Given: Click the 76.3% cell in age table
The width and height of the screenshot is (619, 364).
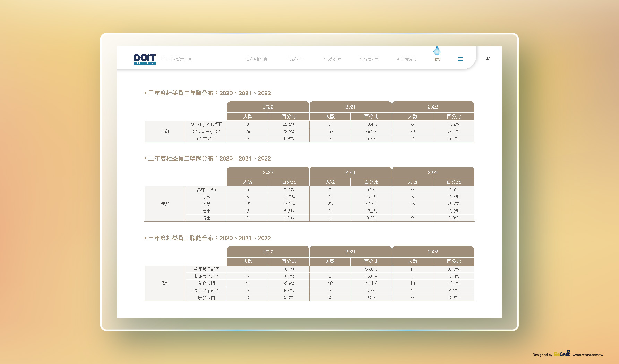Looking at the screenshot, I should (371, 131).
